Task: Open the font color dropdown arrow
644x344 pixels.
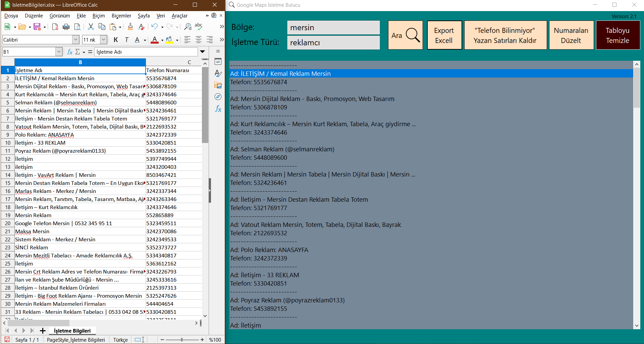Action: (162, 40)
